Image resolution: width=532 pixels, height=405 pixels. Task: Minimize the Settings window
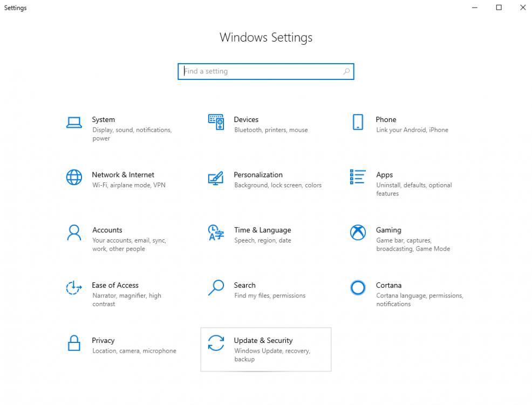(x=475, y=8)
